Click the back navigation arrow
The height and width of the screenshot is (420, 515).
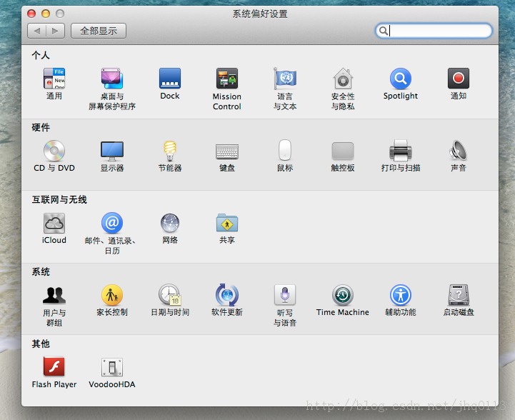tap(37, 31)
